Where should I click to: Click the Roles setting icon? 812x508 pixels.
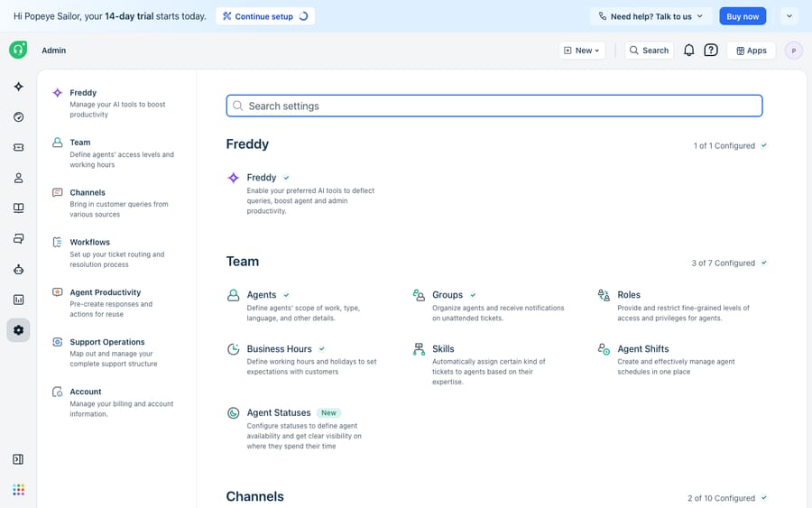604,295
